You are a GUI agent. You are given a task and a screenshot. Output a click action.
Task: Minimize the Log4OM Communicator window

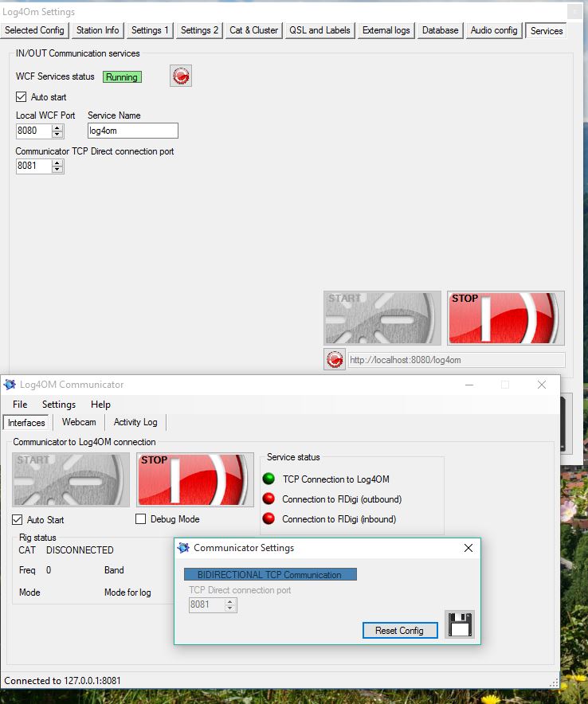tap(469, 385)
